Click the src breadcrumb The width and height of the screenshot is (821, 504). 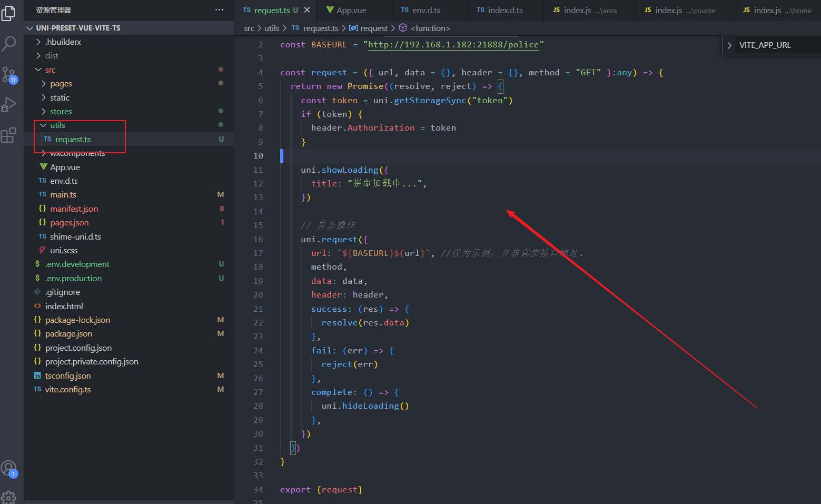point(249,28)
